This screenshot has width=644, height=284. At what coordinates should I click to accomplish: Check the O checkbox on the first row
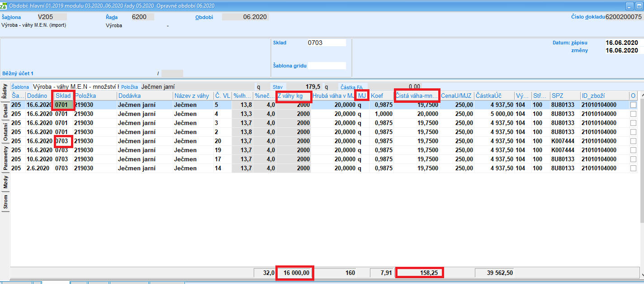632,105
